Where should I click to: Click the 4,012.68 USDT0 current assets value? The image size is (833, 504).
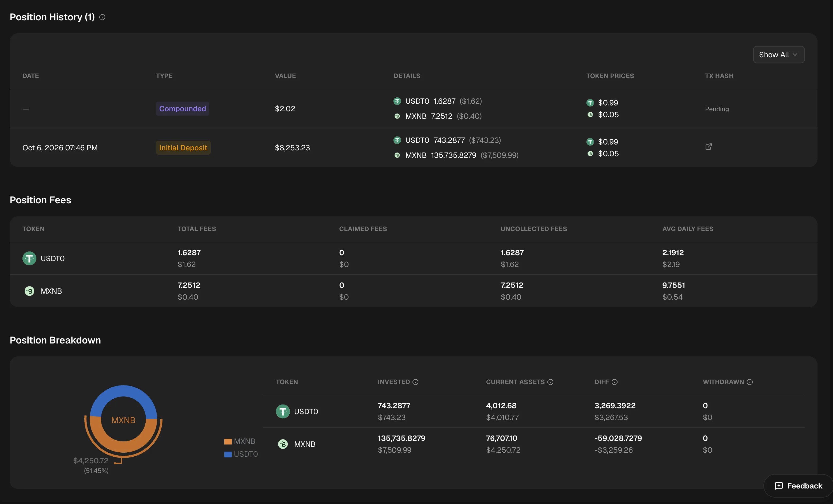pos(501,405)
